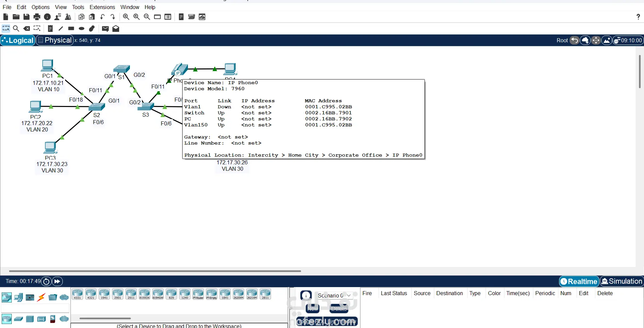
Task: Open a file with the folder icon
Action: (16, 17)
